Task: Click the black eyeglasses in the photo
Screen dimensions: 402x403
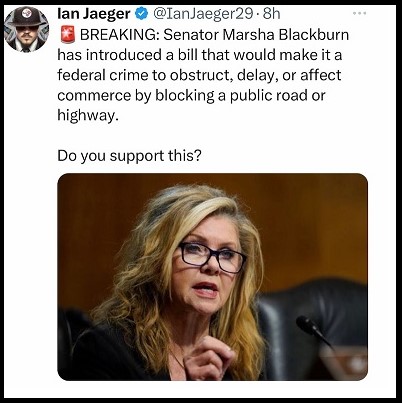Action: tap(212, 256)
